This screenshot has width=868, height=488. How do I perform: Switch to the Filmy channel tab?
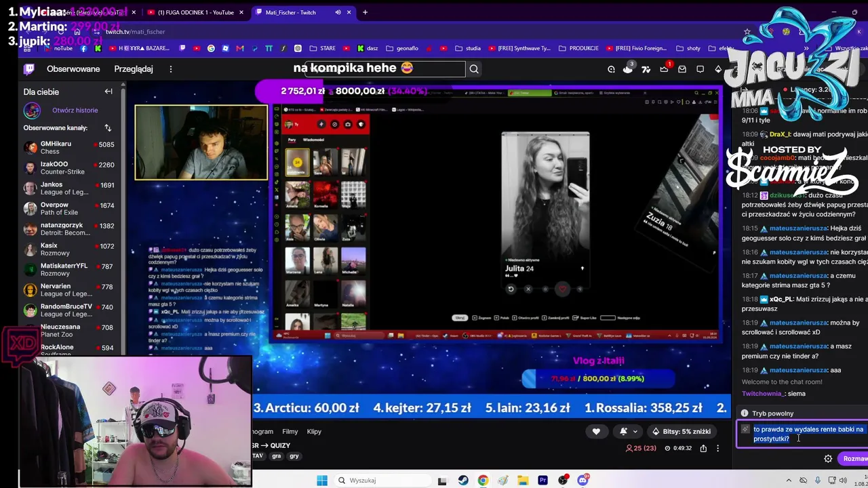tap(290, 432)
